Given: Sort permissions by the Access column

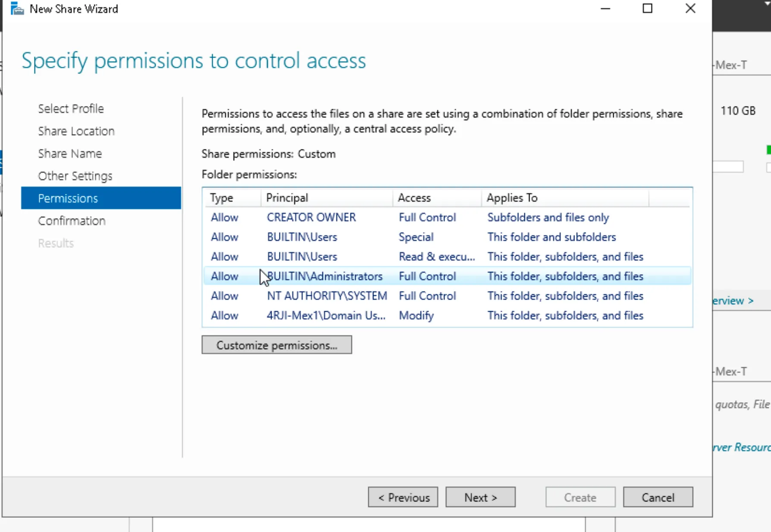Looking at the screenshot, I should (x=414, y=197).
